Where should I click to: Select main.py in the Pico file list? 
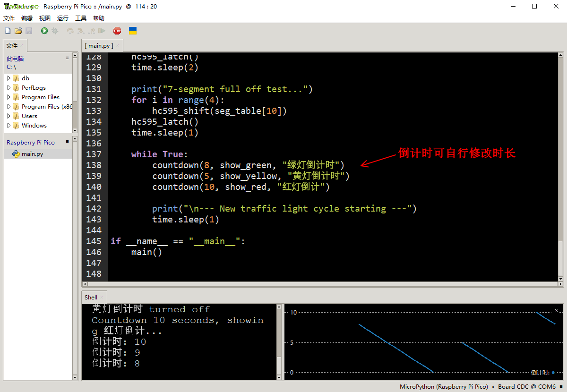pos(32,154)
